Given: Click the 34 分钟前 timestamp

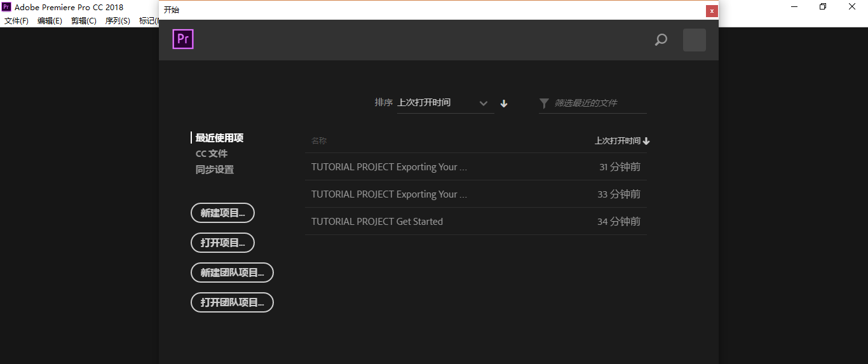Looking at the screenshot, I should coord(619,222).
